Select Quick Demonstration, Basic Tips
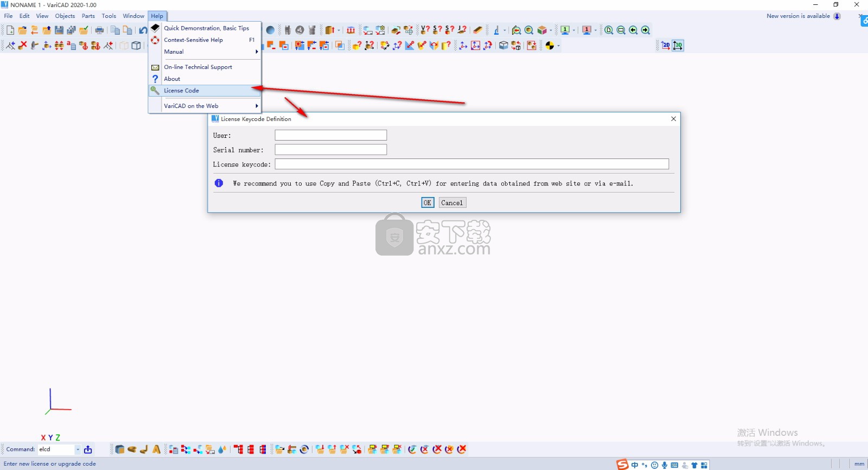868x470 pixels. 205,28
